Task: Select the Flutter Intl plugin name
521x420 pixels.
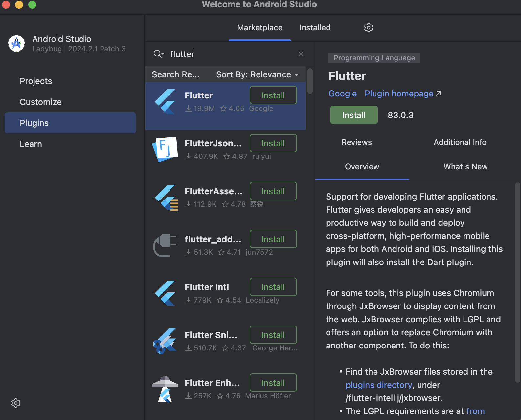Action: (x=207, y=287)
